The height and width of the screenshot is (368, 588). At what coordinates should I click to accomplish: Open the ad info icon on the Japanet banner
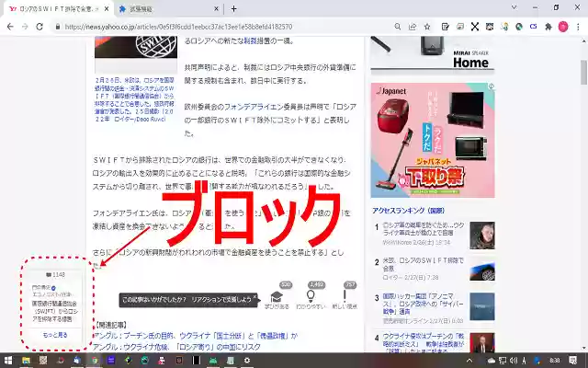(x=492, y=86)
